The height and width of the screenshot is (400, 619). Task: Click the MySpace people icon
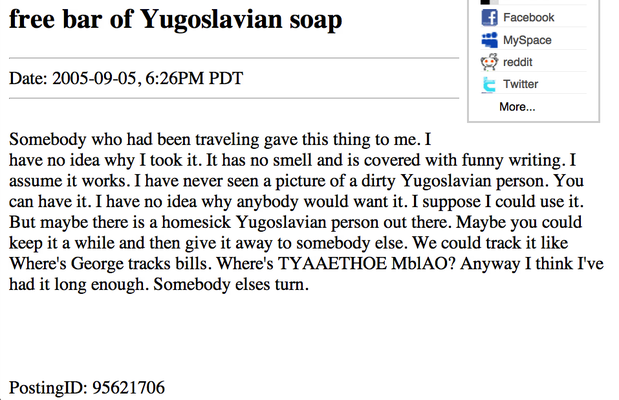(490, 40)
